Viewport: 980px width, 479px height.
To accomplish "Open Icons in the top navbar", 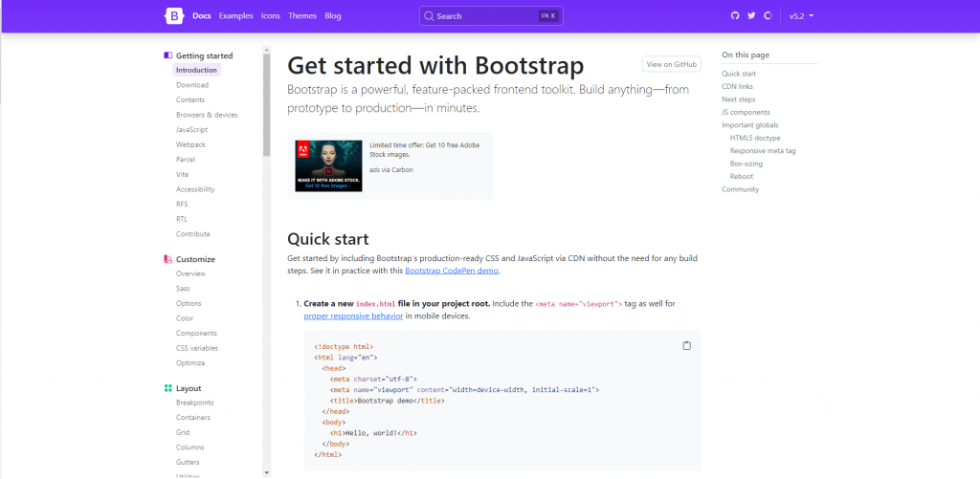I will pos(271,15).
